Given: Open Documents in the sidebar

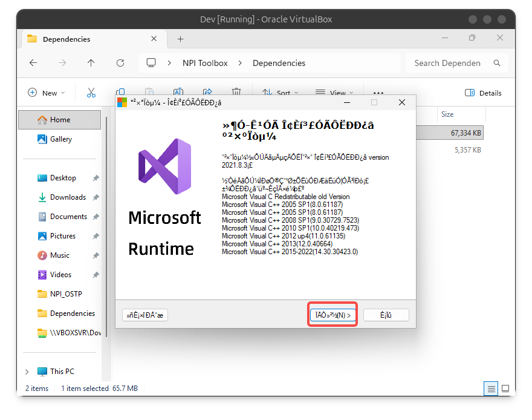Looking at the screenshot, I should tap(60, 216).
